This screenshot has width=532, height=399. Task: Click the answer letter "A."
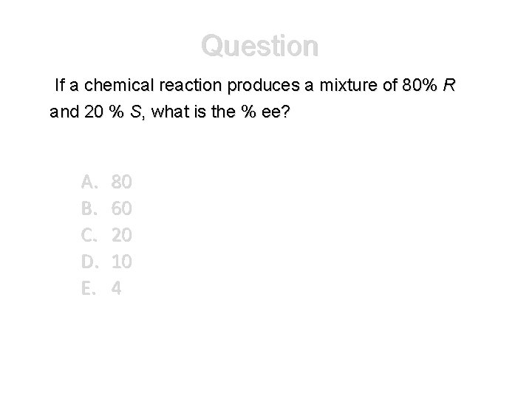89,182
